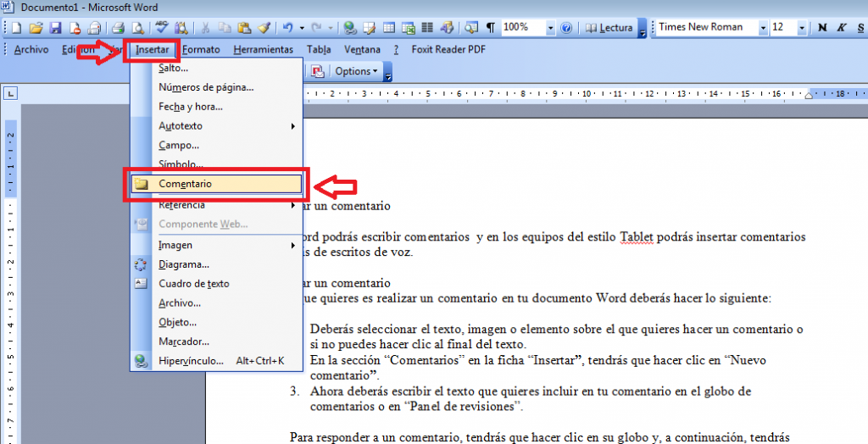Choose Diagrama... menu entry

coord(217,264)
